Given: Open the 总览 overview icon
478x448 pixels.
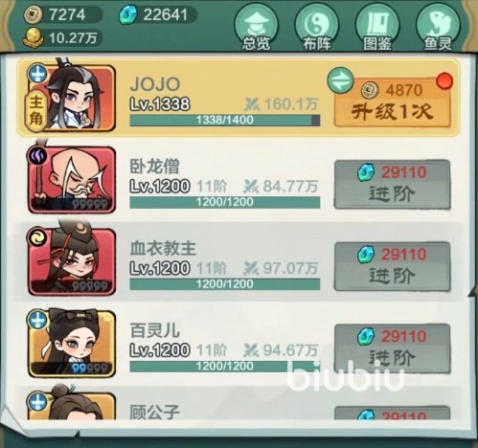Looking at the screenshot, I should 256,27.
